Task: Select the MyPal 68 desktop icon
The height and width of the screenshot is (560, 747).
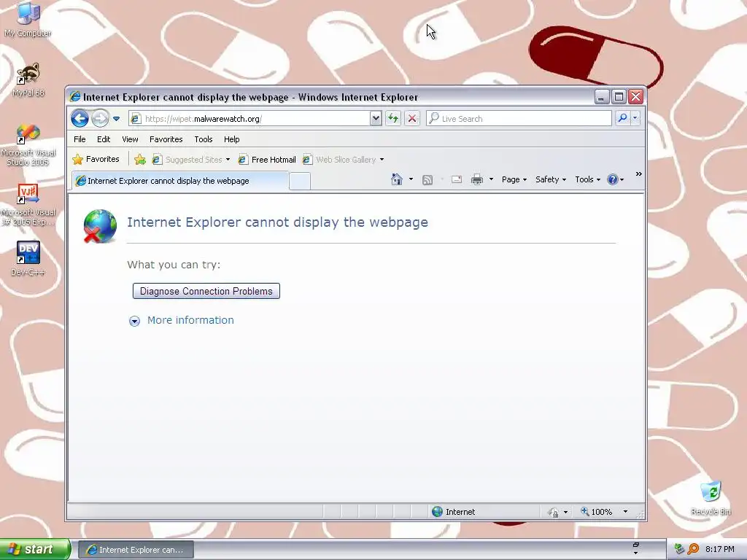Action: 28,80
